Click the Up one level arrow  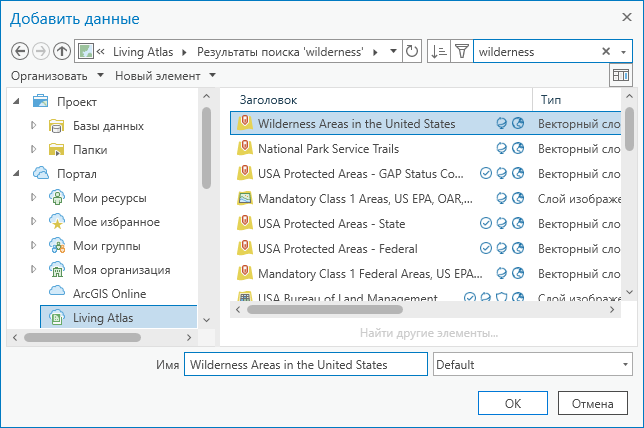[x=62, y=51]
